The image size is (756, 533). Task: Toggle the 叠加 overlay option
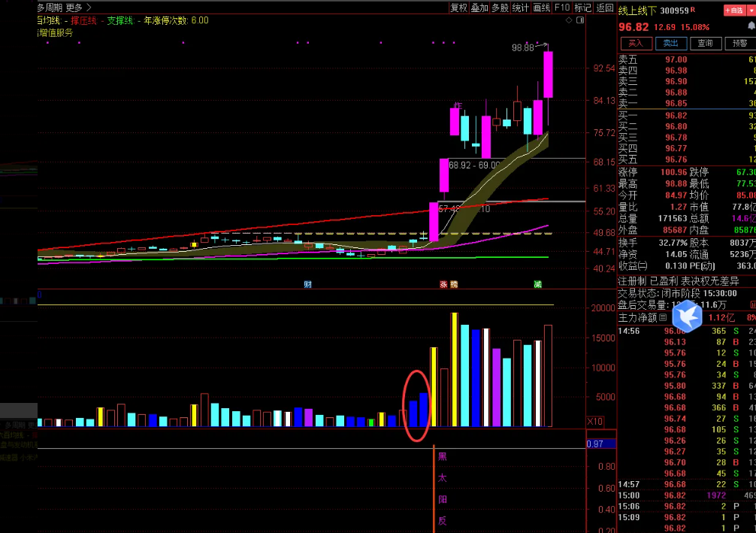point(479,8)
